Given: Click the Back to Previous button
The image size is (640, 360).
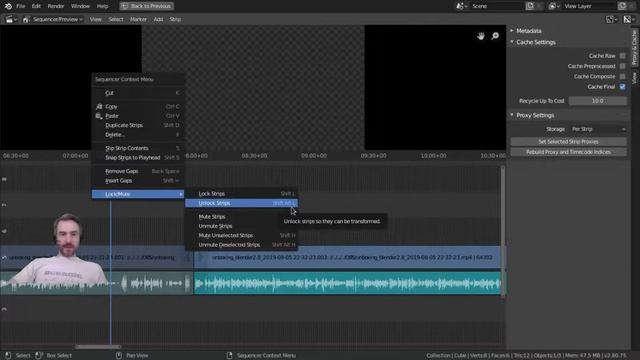Looking at the screenshot, I should pyautogui.click(x=147, y=6).
